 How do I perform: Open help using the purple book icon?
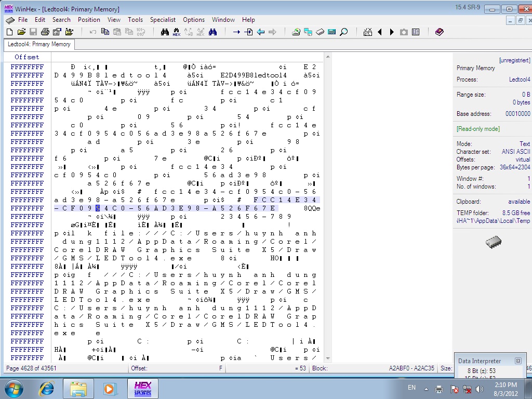440,32
